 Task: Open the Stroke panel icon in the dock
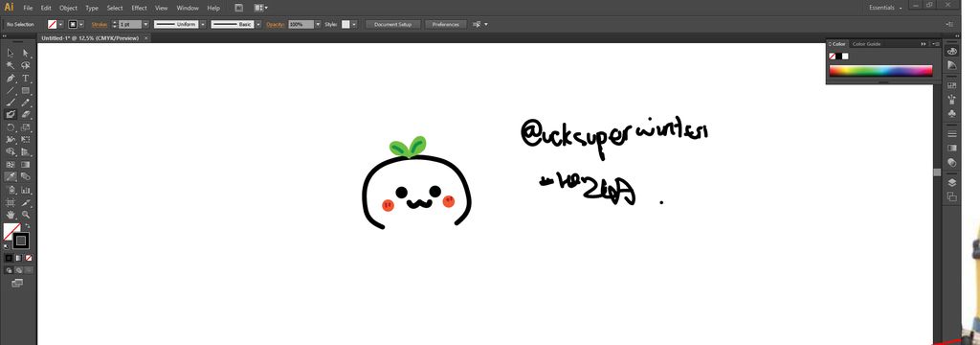pos(952,134)
